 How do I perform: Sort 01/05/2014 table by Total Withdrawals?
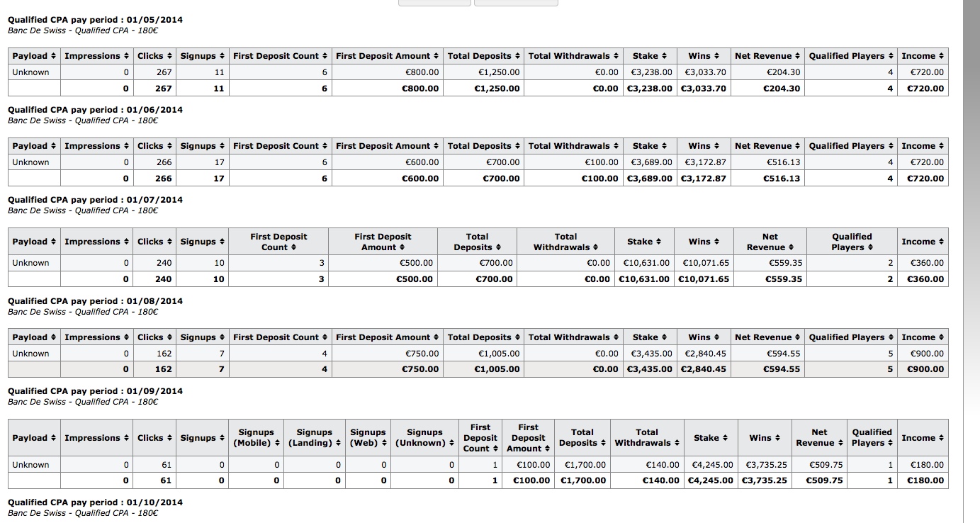574,56
